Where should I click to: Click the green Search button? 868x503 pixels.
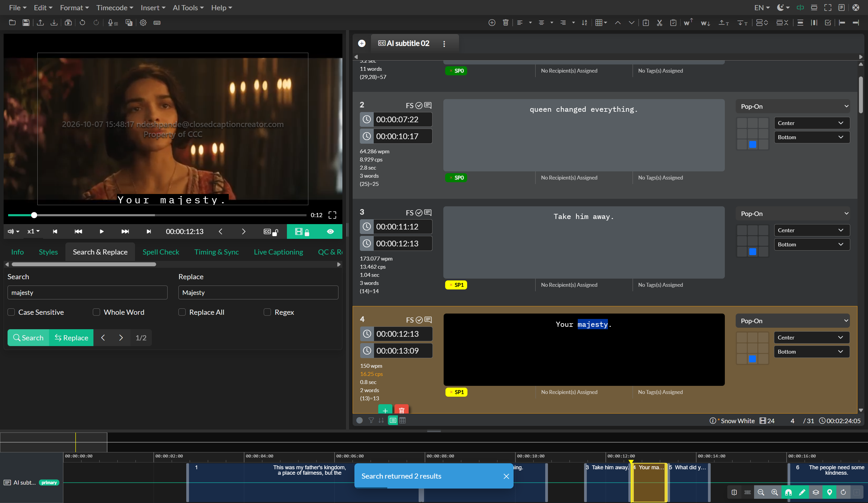click(x=28, y=338)
